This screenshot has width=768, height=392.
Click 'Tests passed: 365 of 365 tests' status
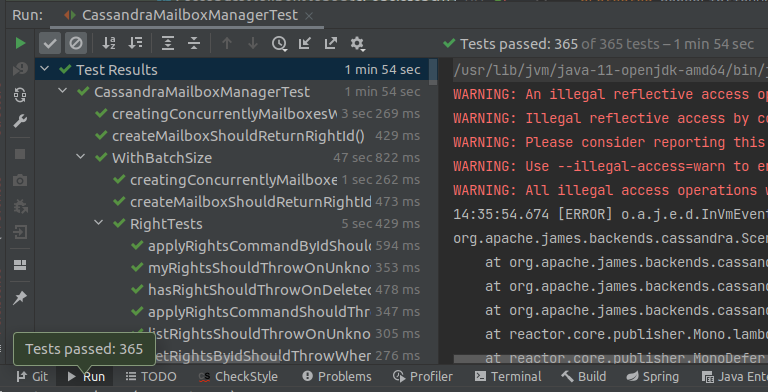click(x=598, y=44)
